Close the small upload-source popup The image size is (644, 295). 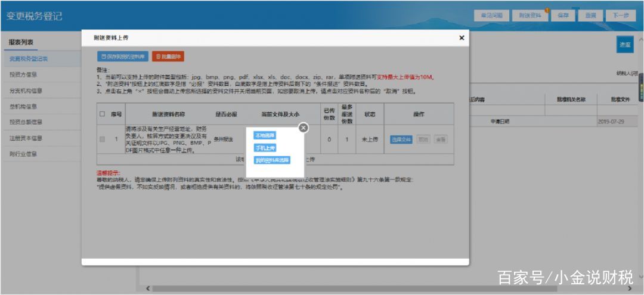tap(303, 128)
